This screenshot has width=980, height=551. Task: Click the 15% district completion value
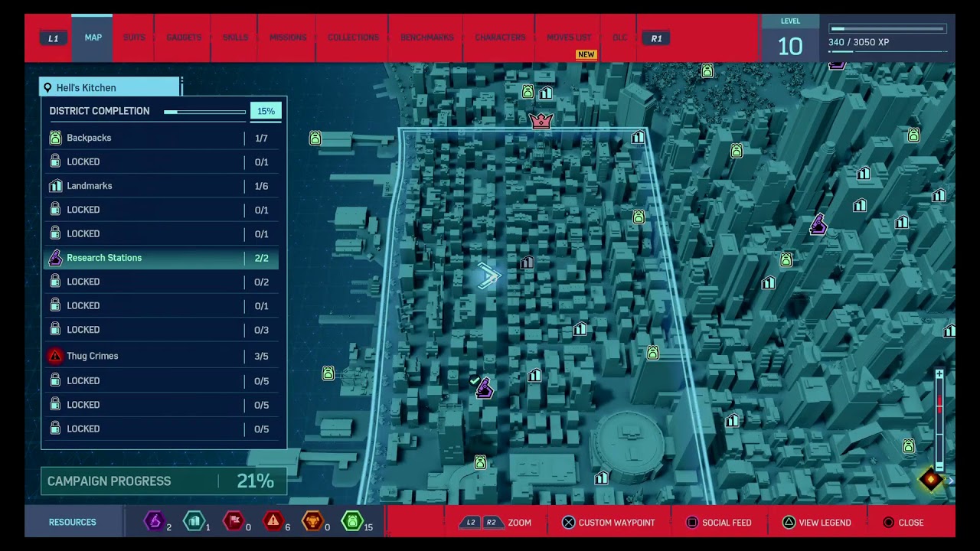pyautogui.click(x=266, y=112)
